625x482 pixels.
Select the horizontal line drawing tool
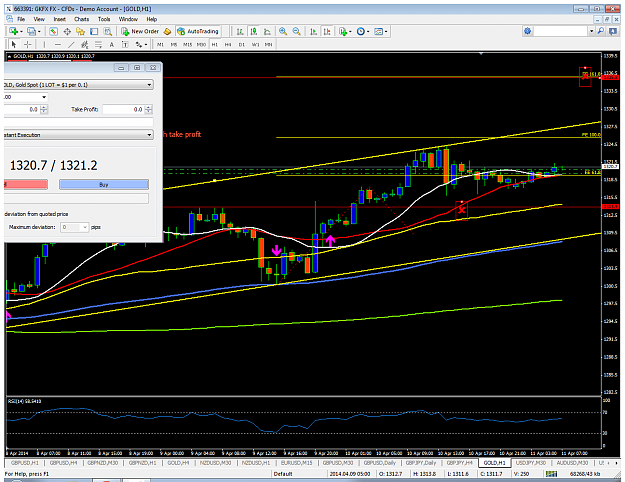coord(58,44)
